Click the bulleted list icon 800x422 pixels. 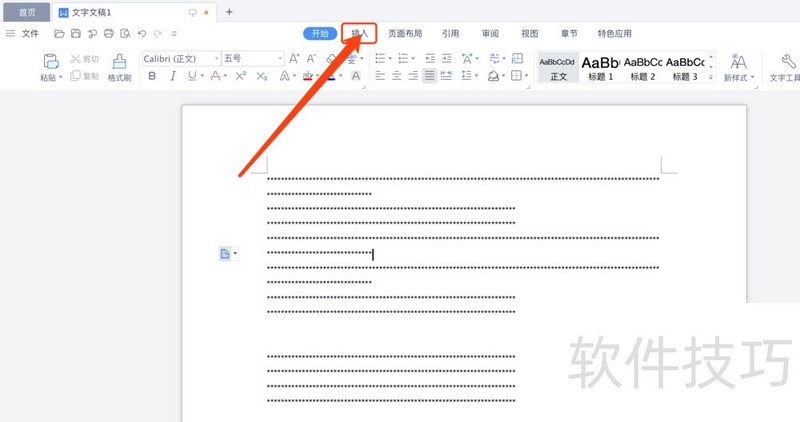pyautogui.click(x=380, y=58)
